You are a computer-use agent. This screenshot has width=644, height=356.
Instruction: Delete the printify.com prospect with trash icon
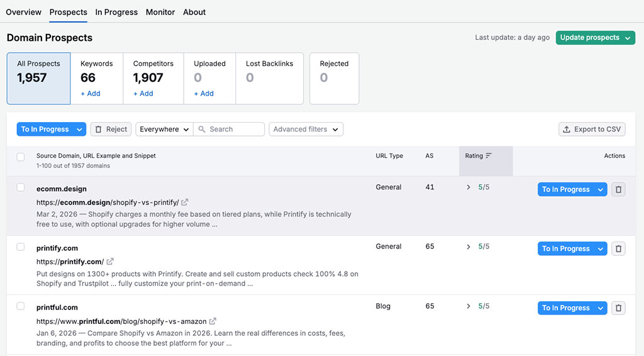(618, 248)
